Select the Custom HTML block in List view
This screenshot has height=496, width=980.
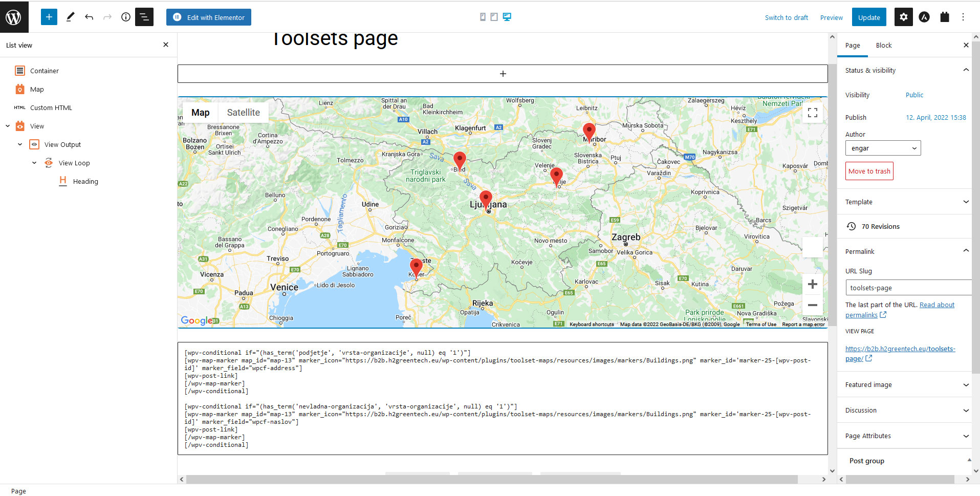point(51,107)
